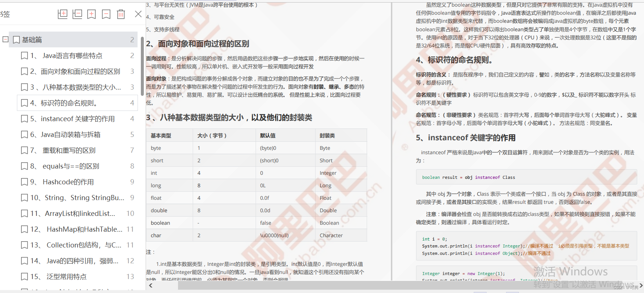Click the collapse-all bookmarks icon

pos(77,14)
